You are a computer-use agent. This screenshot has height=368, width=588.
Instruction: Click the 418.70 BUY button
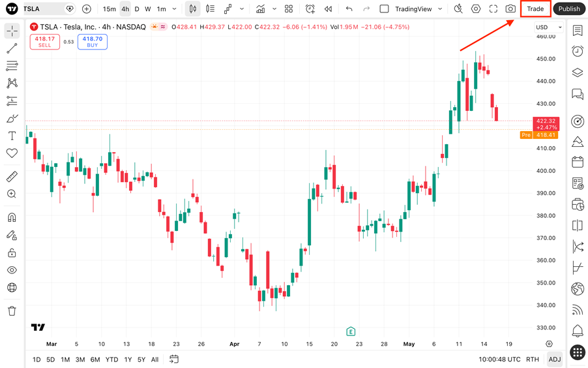click(93, 42)
